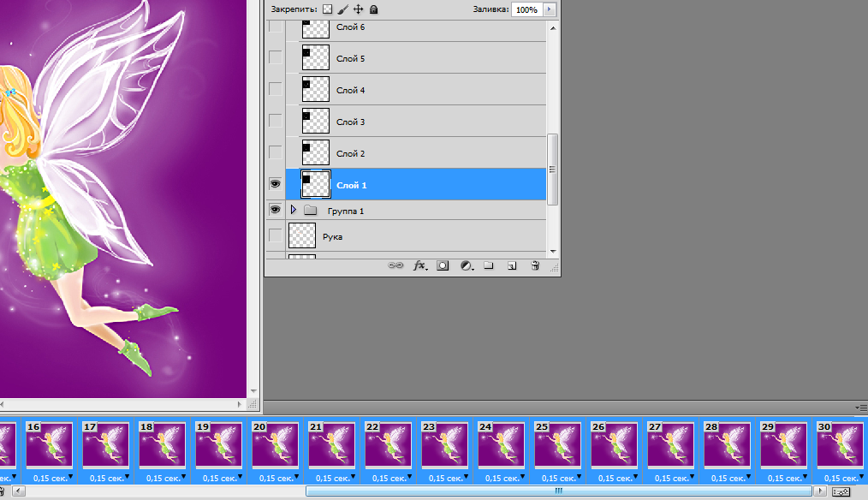
Task: Toggle lock image pixels brush icon
Action: click(343, 9)
